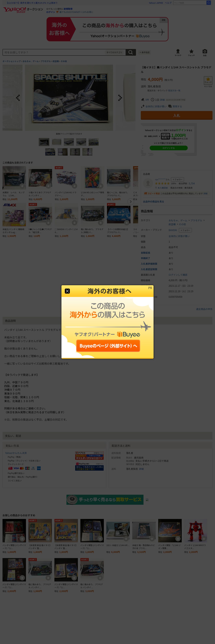Watch the 110円 junk item star

(x=48, y=223)
